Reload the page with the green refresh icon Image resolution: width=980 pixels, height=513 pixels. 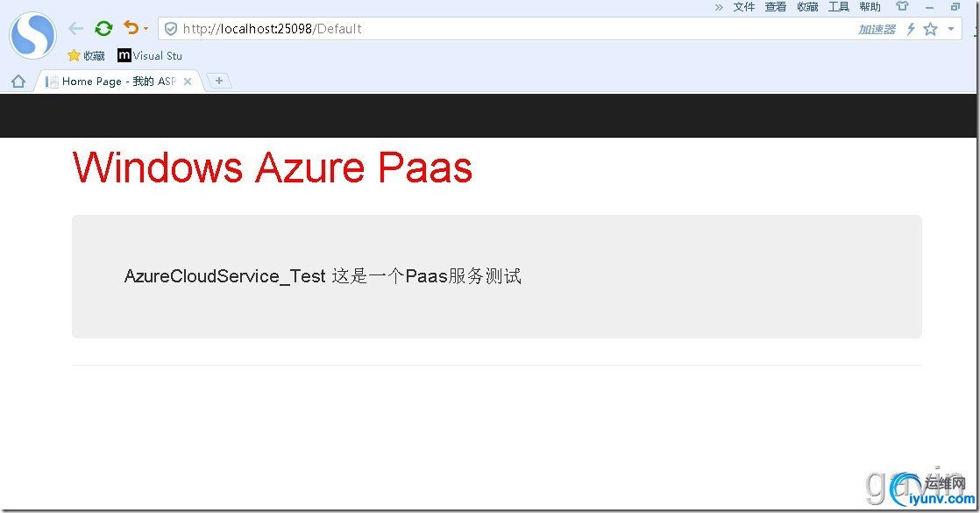103,28
